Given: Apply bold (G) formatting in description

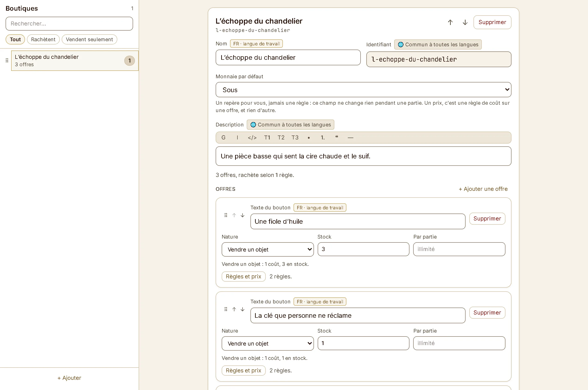Looking at the screenshot, I should (x=223, y=138).
